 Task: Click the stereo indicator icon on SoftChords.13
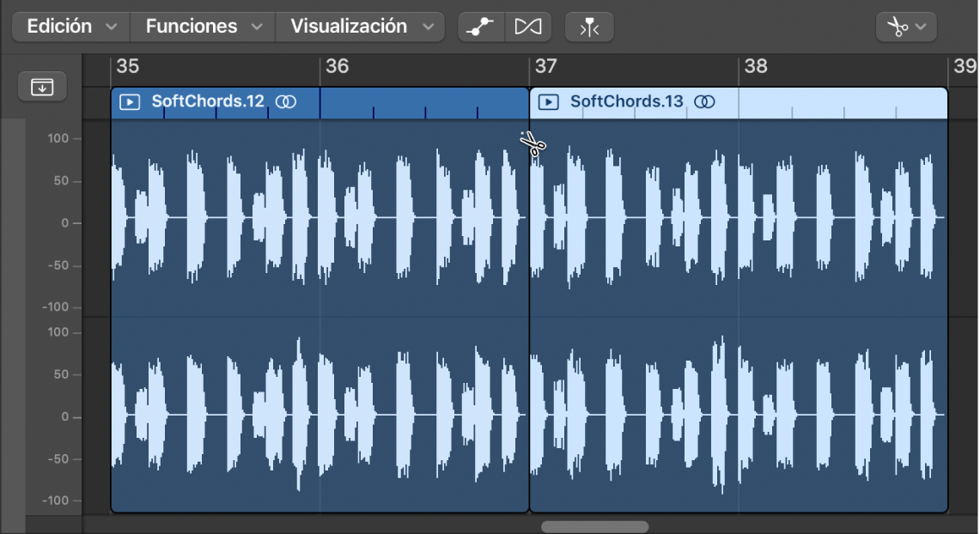pyautogui.click(x=704, y=101)
